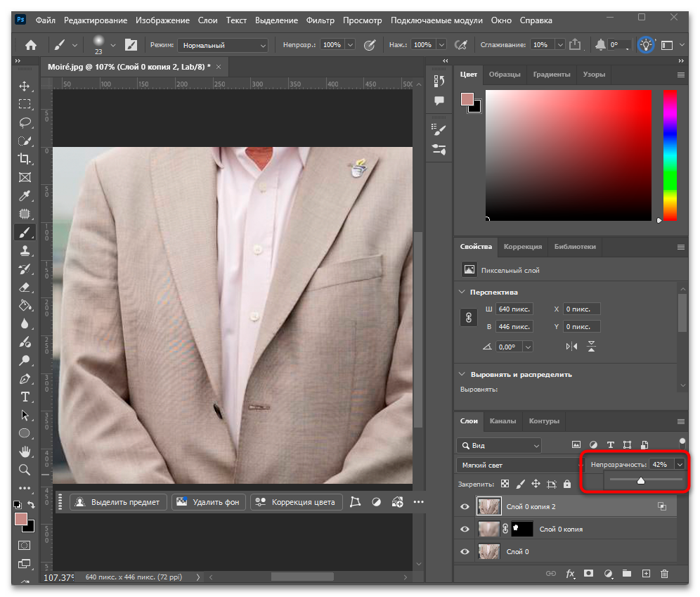Switch to the Градиенты tab
The width and height of the screenshot is (700, 597).
[x=551, y=75]
